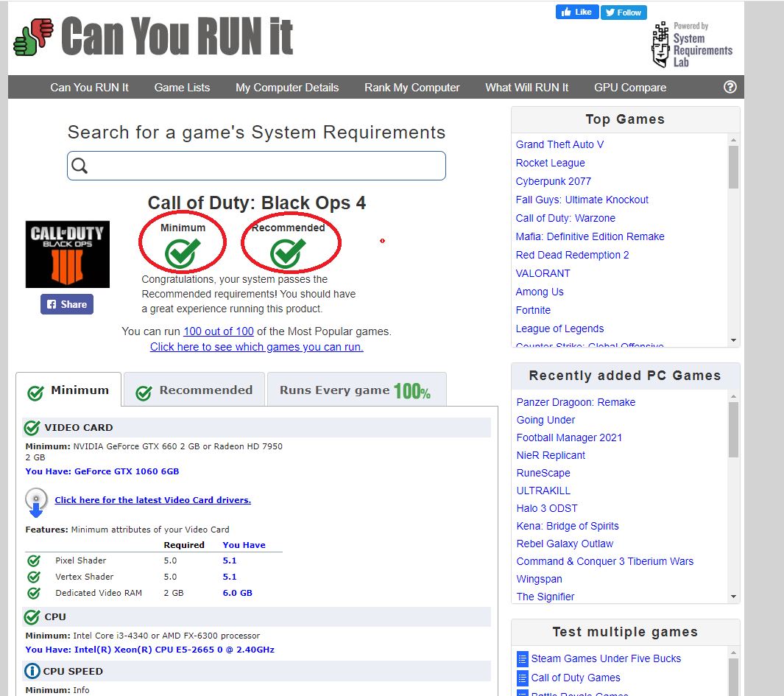Open the Game Lists nav menu item

click(182, 88)
